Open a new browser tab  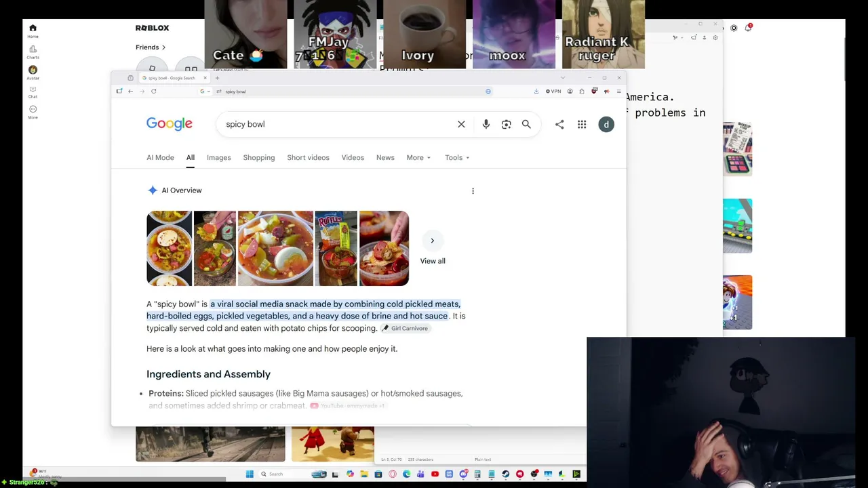(217, 78)
